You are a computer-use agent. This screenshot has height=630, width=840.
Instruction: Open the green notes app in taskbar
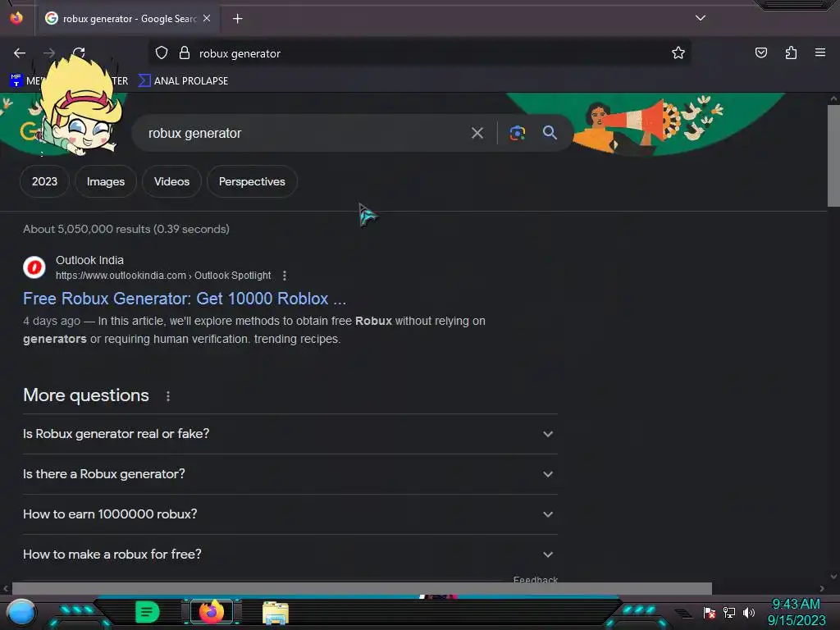(148, 612)
